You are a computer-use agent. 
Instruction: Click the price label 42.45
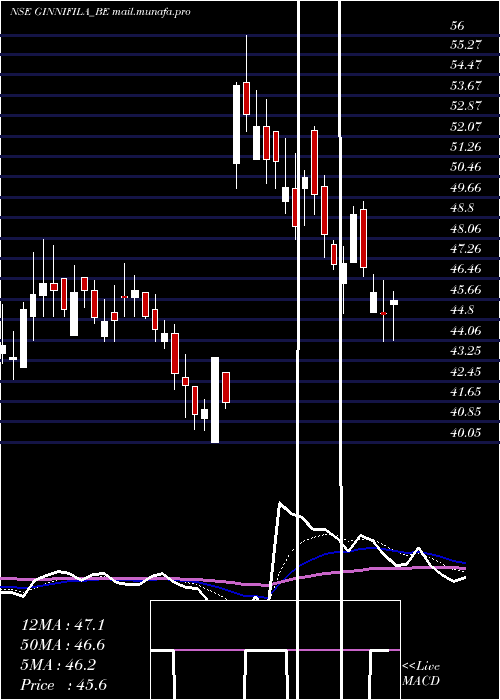(x=466, y=372)
